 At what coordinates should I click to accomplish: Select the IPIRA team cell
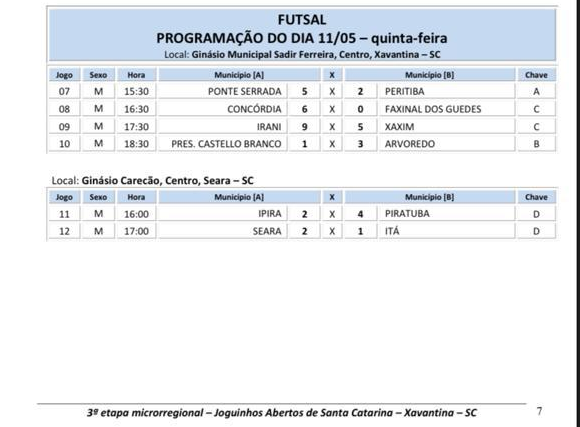point(223,214)
